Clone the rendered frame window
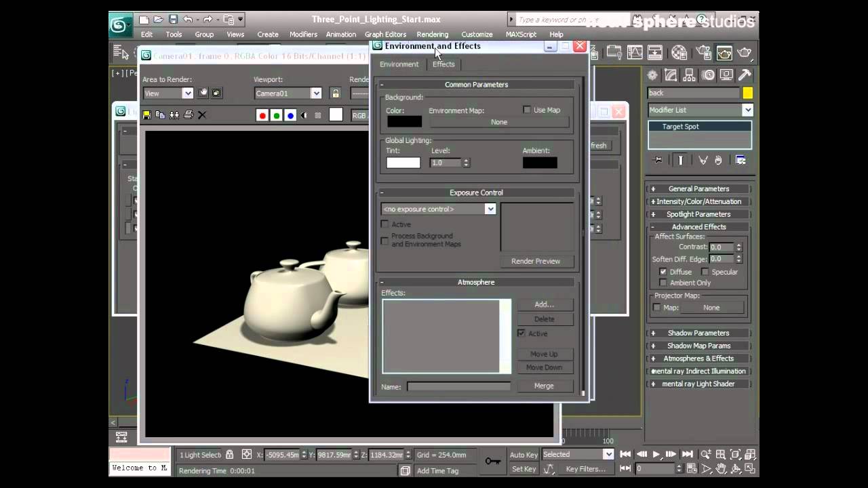This screenshot has width=868, height=488. [x=174, y=115]
